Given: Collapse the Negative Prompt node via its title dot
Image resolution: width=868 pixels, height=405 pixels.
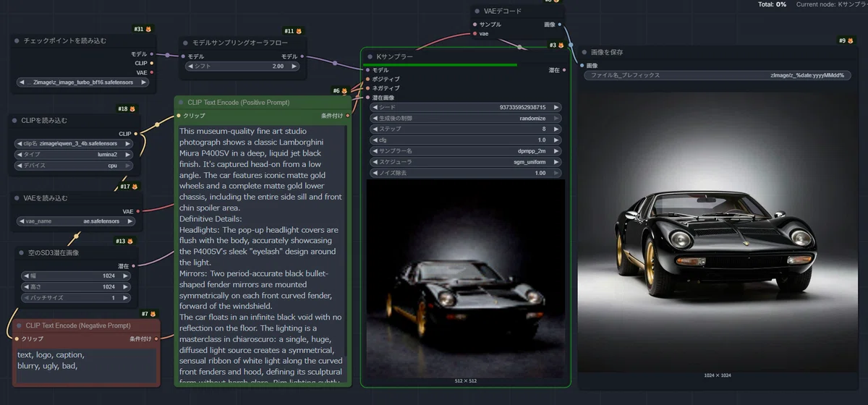Looking at the screenshot, I should click(20, 325).
